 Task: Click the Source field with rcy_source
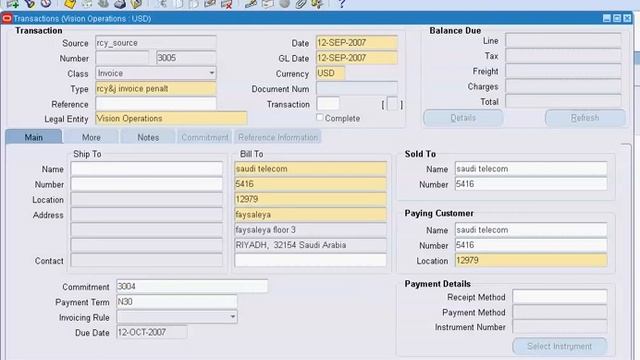[x=156, y=43]
